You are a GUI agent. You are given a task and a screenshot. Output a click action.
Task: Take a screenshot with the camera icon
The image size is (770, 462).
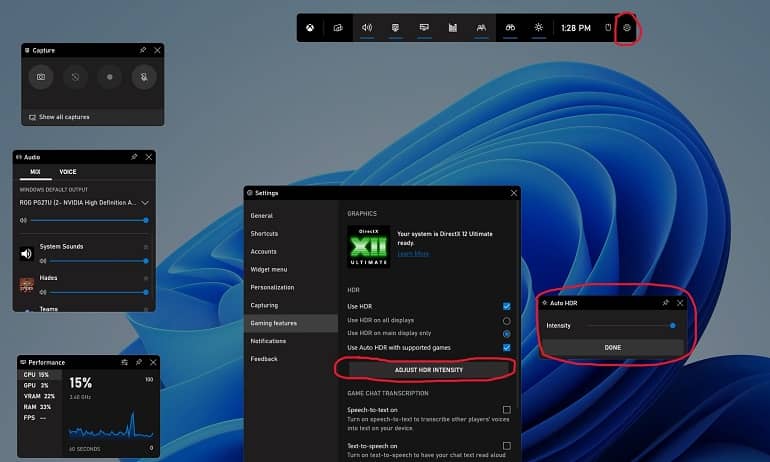tap(41, 77)
